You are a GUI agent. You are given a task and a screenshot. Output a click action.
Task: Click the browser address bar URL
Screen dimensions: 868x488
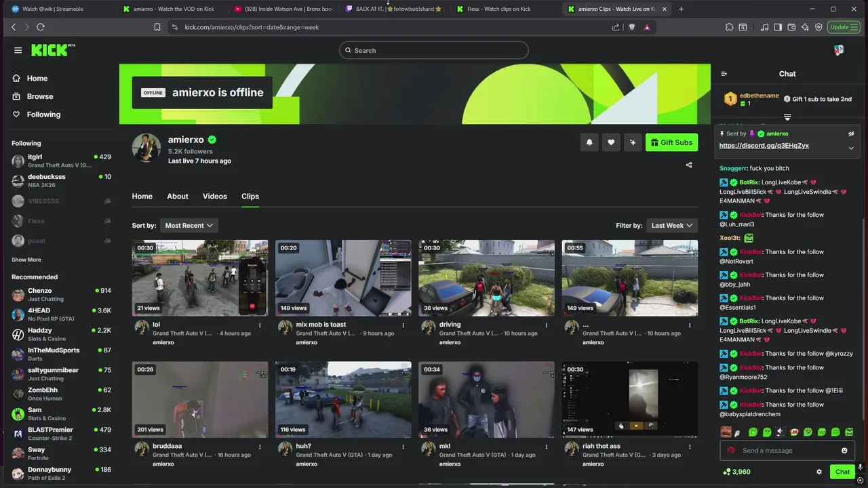click(252, 27)
